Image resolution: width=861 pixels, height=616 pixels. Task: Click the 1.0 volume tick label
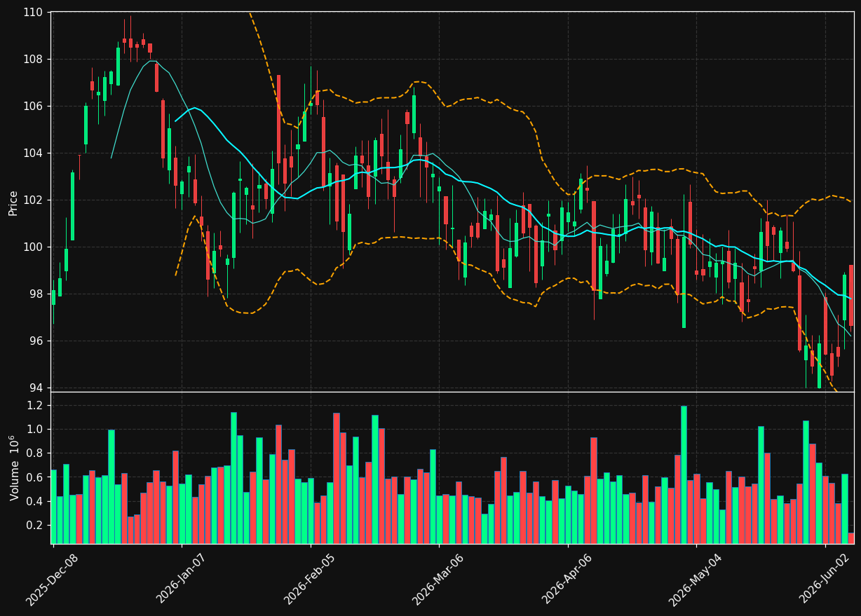35,430
